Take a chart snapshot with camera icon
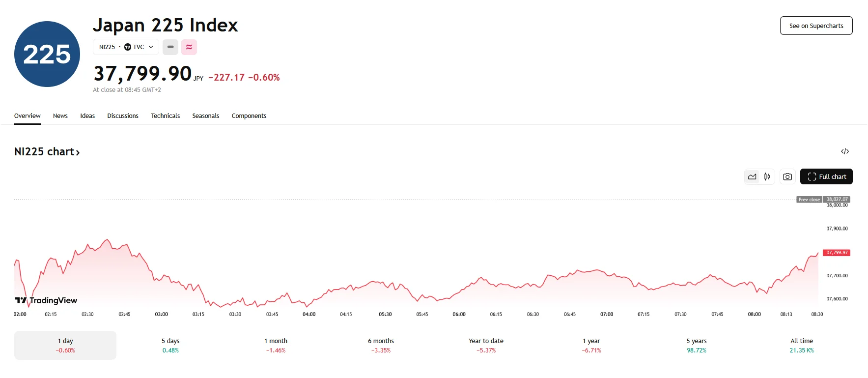The width and height of the screenshot is (868, 378). (x=787, y=177)
